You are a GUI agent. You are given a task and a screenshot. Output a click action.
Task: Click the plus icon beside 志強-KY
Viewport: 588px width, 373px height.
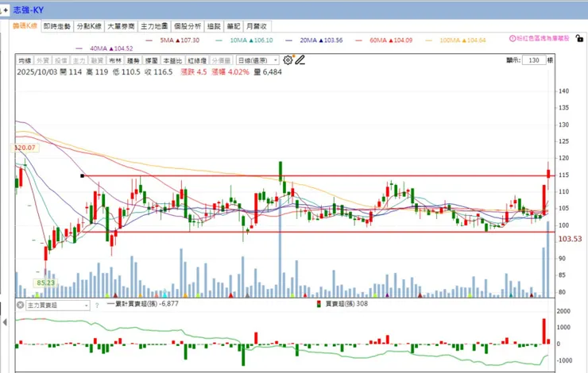click(x=6, y=10)
